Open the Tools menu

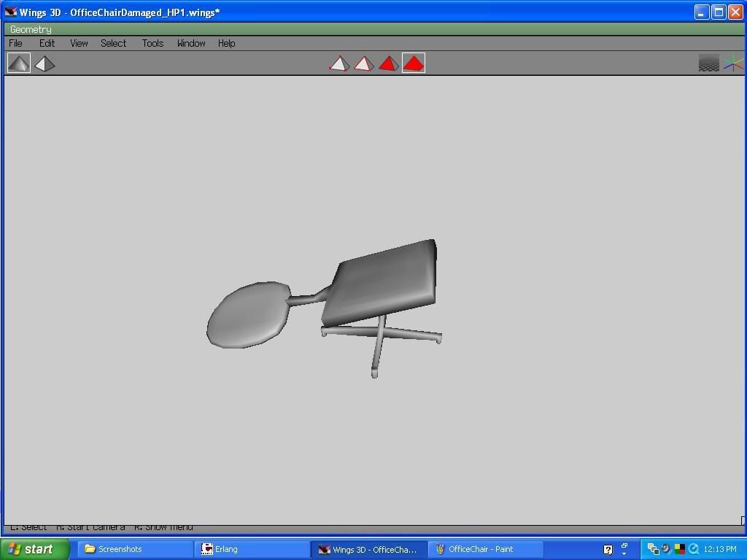pos(152,43)
